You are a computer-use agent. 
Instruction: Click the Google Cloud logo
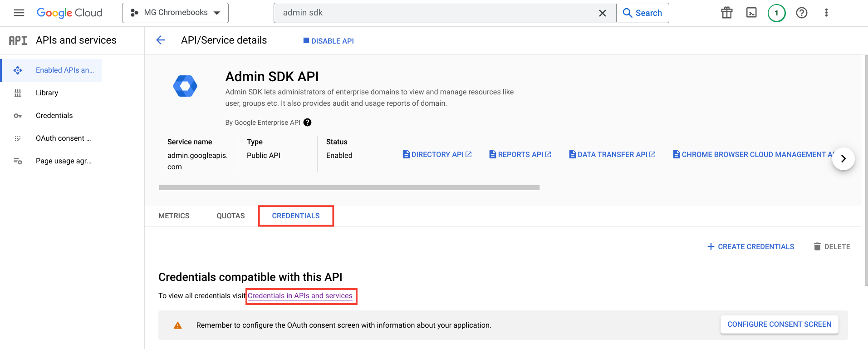pos(69,13)
